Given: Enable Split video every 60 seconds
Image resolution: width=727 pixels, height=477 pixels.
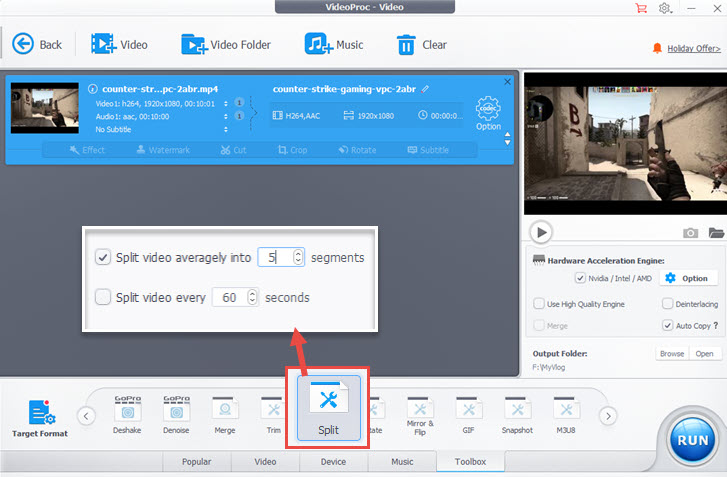Looking at the screenshot, I should [x=103, y=297].
